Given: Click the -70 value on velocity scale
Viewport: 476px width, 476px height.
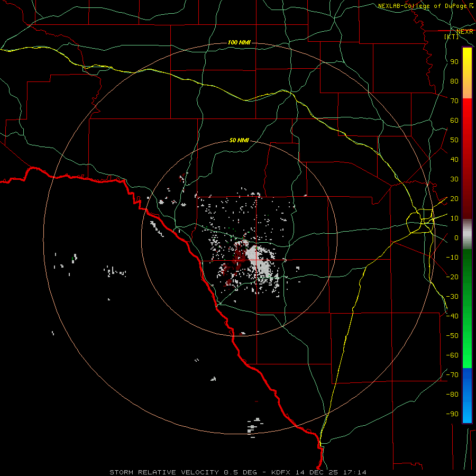Looking at the screenshot, I should pyautogui.click(x=452, y=375).
